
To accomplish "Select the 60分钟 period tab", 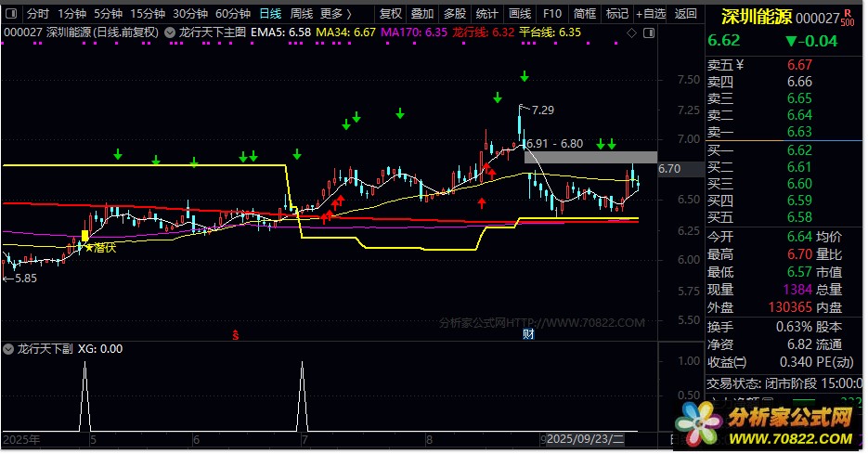I will point(233,14).
